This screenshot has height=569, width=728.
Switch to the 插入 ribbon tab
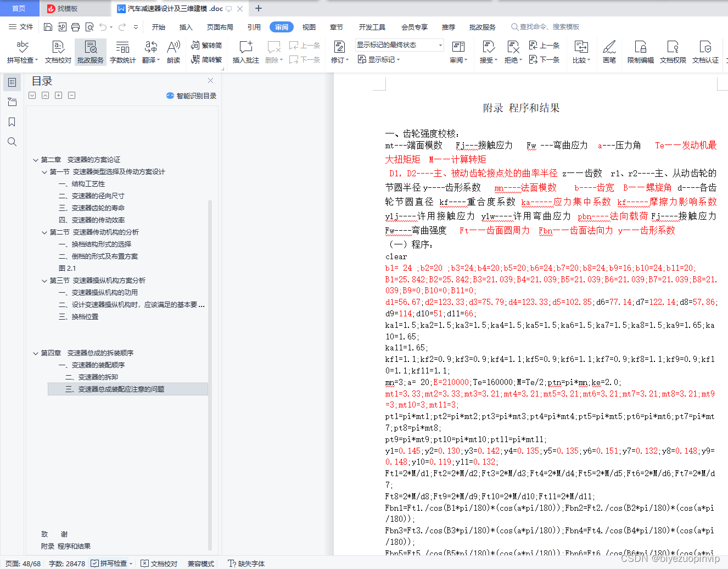(x=186, y=27)
